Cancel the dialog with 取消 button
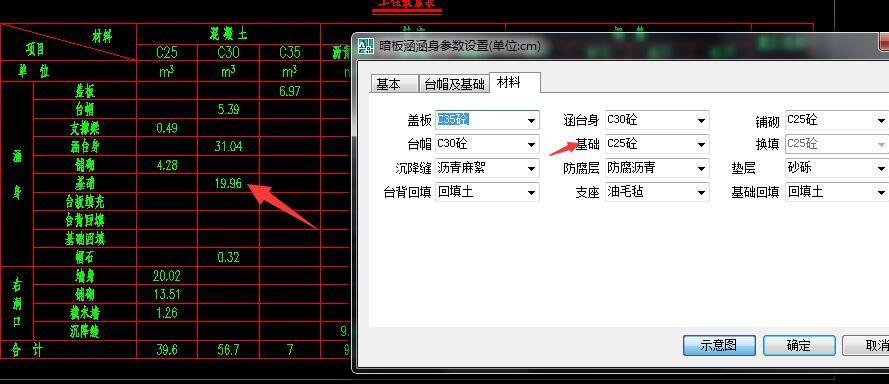 [866, 345]
